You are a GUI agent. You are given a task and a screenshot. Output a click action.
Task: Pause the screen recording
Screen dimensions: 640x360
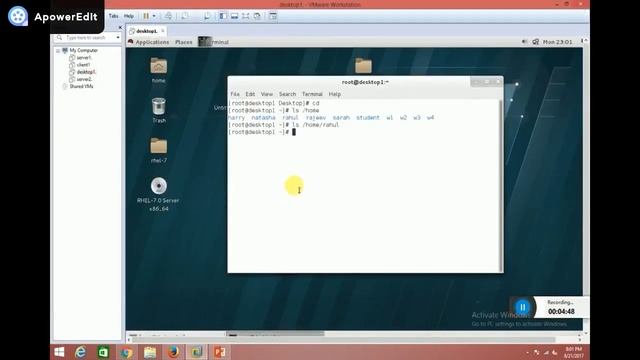522,307
